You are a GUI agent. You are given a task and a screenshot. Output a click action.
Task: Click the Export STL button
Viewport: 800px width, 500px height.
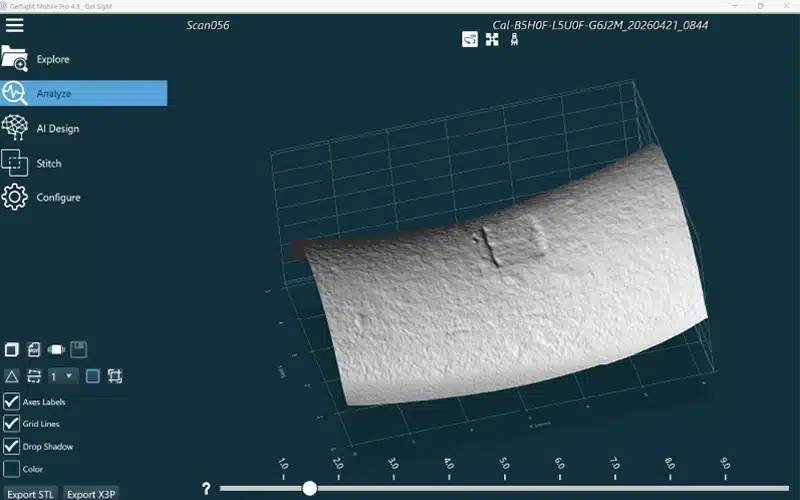click(30, 493)
